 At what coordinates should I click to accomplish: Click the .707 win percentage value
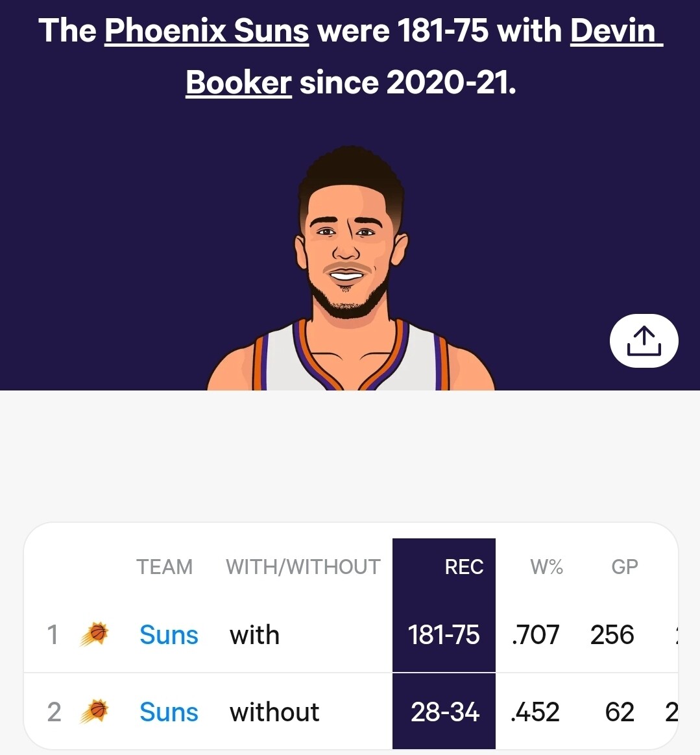(x=535, y=634)
